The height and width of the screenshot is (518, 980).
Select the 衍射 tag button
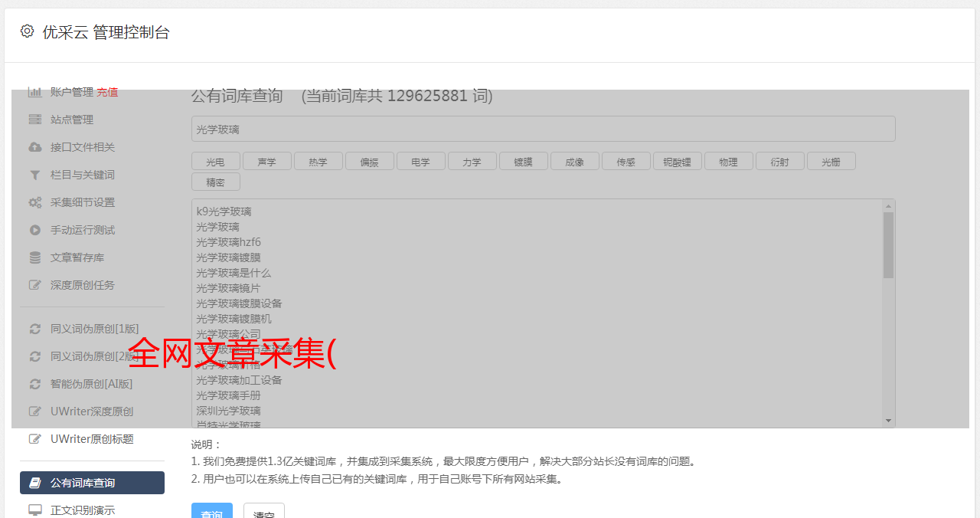click(x=779, y=161)
